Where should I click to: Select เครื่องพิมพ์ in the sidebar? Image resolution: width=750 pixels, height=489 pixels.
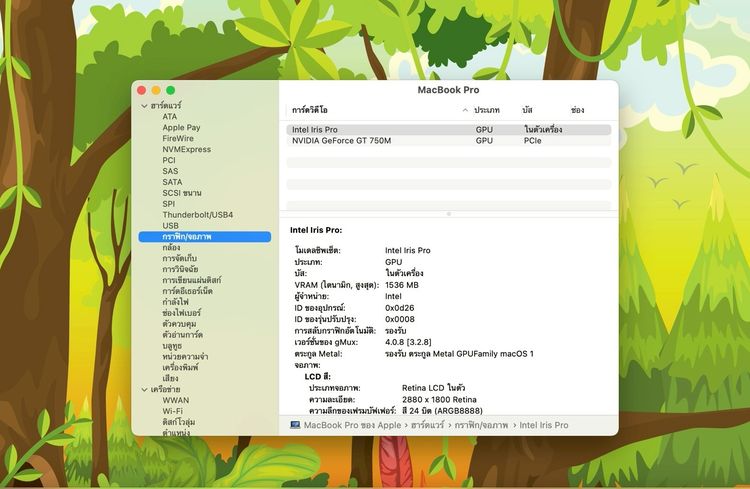coord(180,367)
